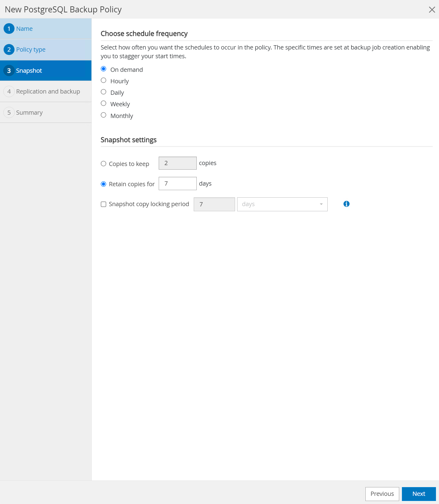Select the Copies to keep option
Viewport: 439px width, 504px height.
(x=103, y=164)
